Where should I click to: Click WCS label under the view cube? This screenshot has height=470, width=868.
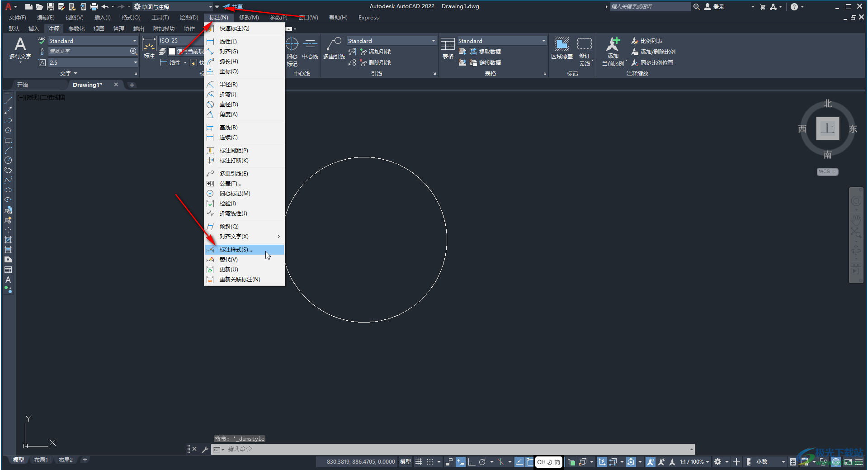(827, 172)
